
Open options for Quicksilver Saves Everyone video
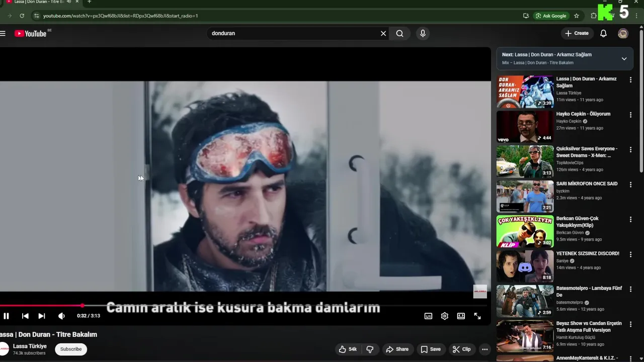(x=630, y=150)
